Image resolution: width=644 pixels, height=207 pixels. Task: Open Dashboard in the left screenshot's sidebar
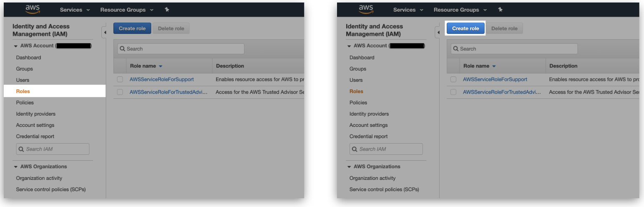[x=28, y=58]
